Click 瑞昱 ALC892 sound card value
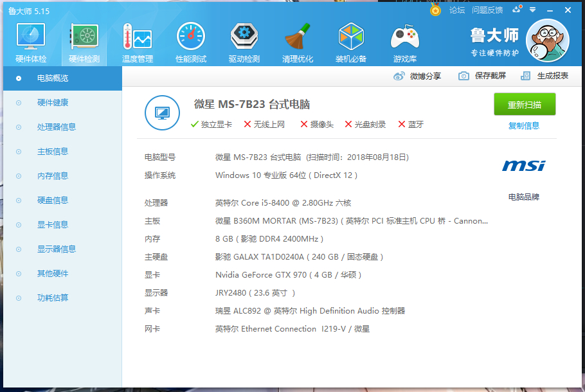Viewport: 585px width, 392px height. tap(310, 311)
